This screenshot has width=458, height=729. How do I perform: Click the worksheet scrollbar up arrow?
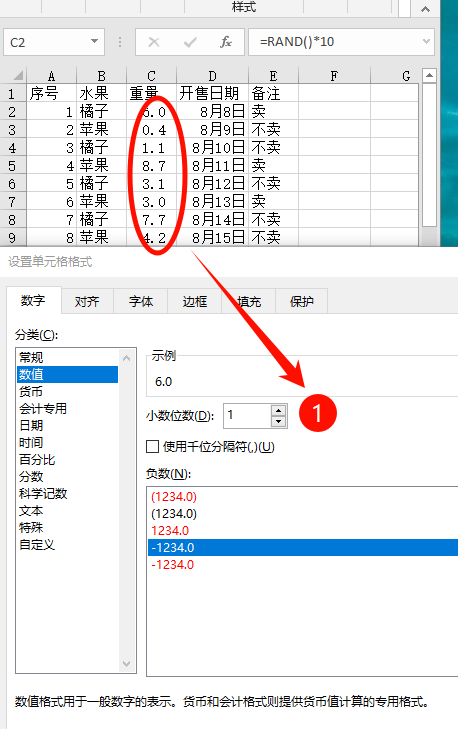coord(429,75)
